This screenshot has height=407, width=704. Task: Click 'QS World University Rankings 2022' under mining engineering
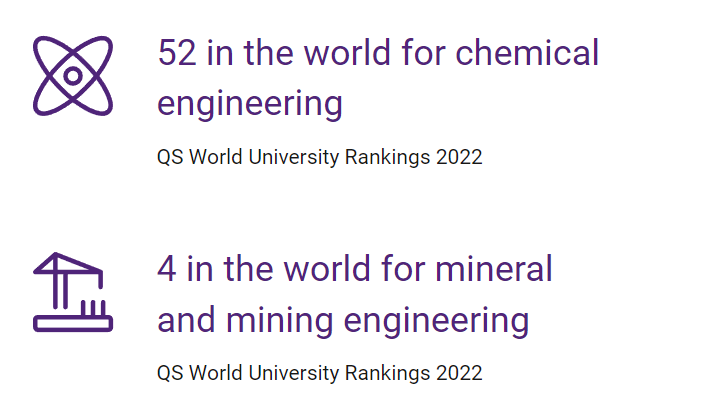click(320, 374)
